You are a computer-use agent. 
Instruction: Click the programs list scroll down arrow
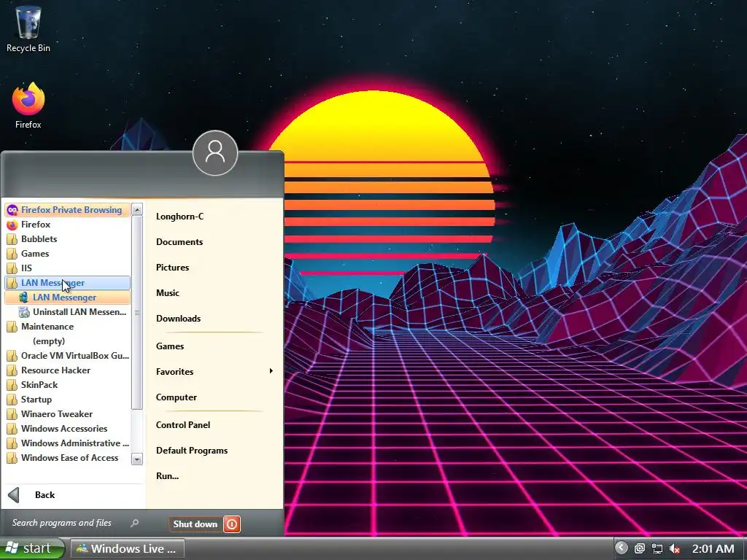pos(136,459)
